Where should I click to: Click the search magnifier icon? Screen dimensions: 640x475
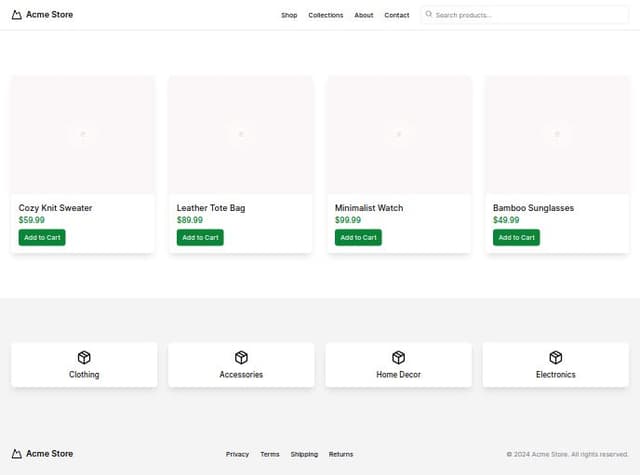[x=429, y=14]
